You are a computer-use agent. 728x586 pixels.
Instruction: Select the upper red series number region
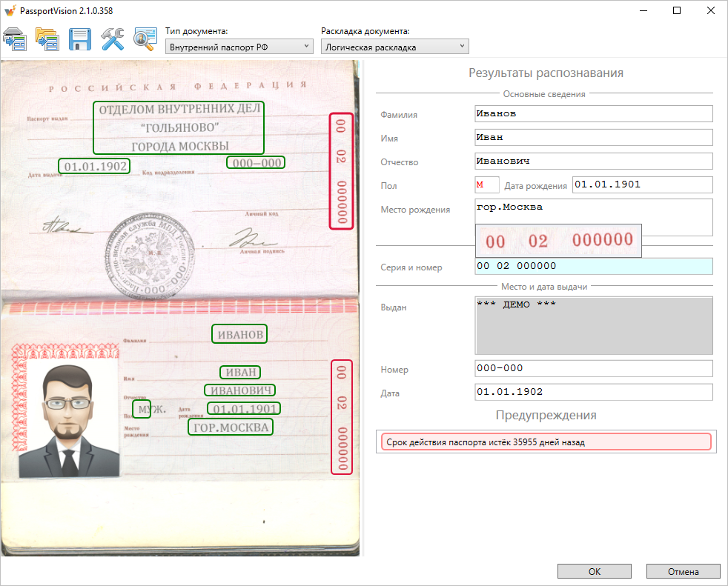pyautogui.click(x=341, y=171)
